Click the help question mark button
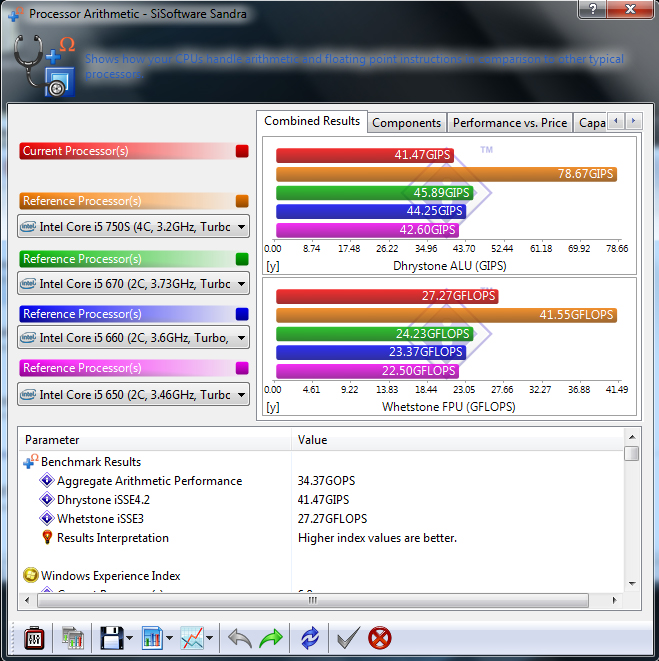The width and height of the screenshot is (659, 661). click(592, 9)
